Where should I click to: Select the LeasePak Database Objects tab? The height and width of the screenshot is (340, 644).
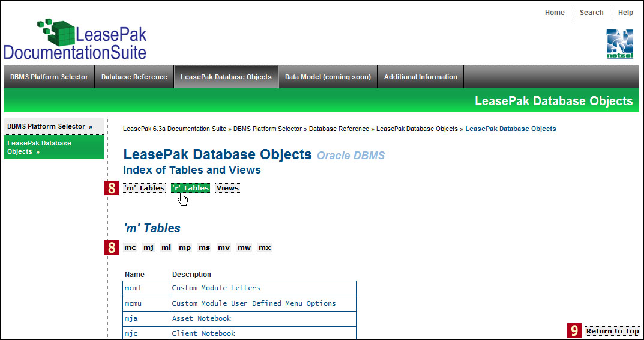[226, 77]
